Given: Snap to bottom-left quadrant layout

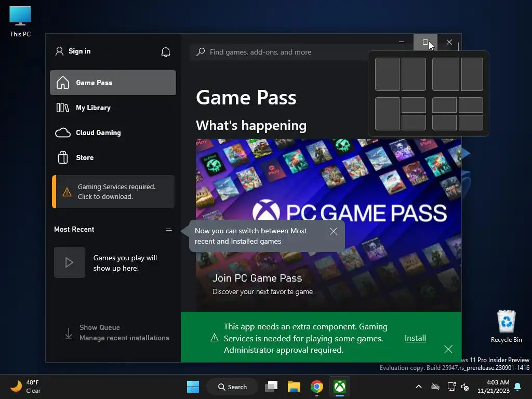Looking at the screenshot, I should tap(444, 123).
